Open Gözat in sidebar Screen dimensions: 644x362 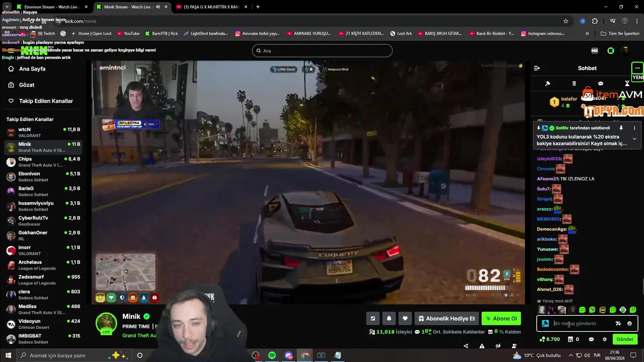coord(27,85)
